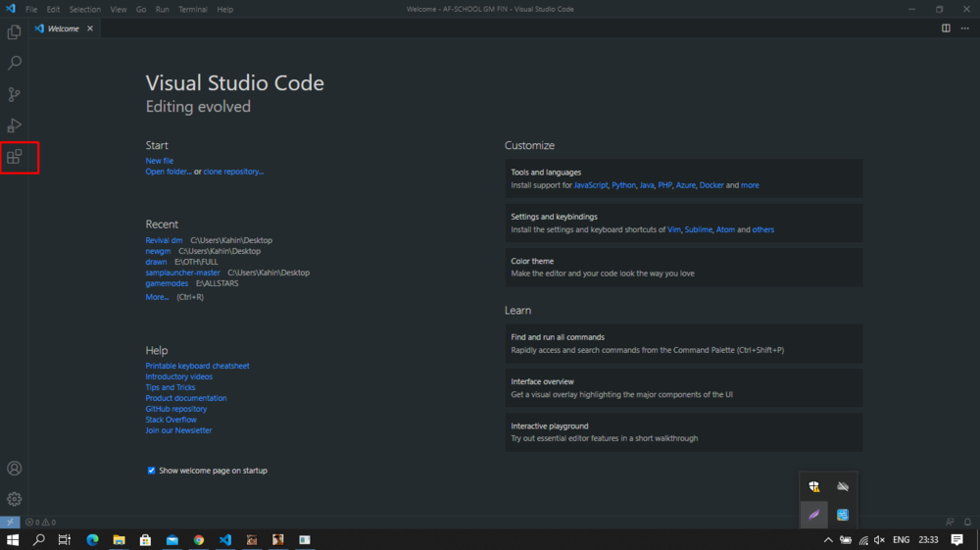Viewport: 980px width, 550px height.
Task: Open Find and run all commands card
Action: click(684, 344)
